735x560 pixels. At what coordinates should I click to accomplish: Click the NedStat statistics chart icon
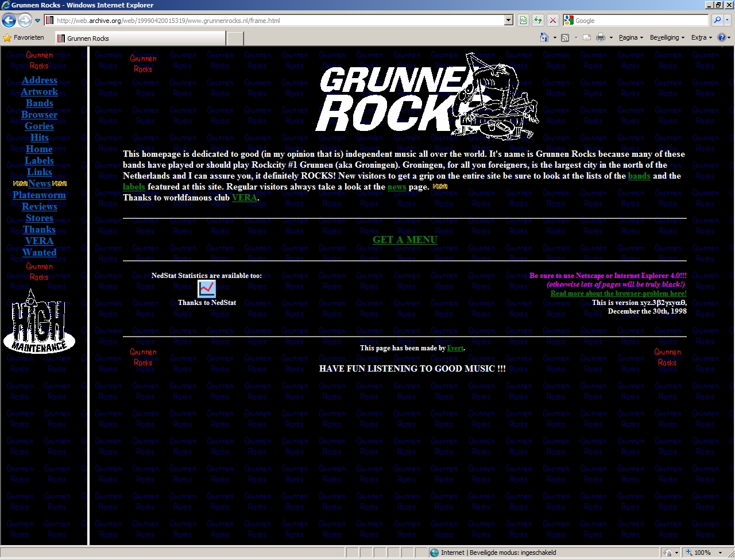pos(207,289)
